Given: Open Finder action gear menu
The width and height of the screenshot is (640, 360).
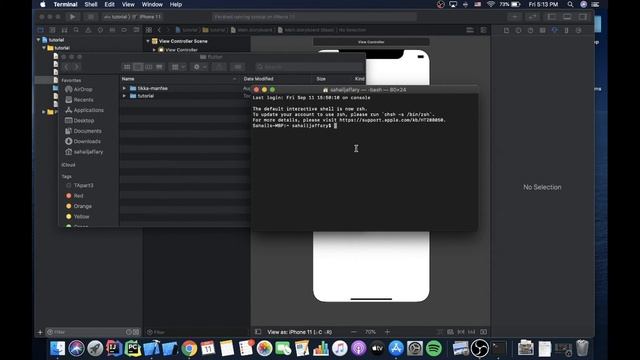Looking at the screenshot, I should 200,67.
